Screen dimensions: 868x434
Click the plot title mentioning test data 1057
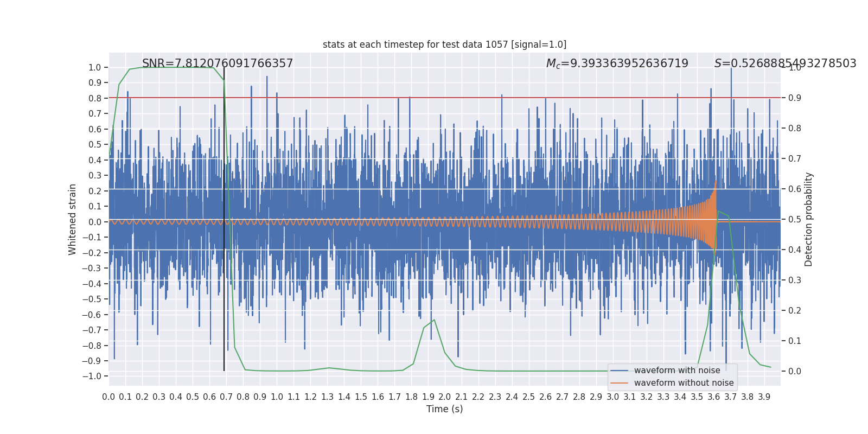(444, 44)
